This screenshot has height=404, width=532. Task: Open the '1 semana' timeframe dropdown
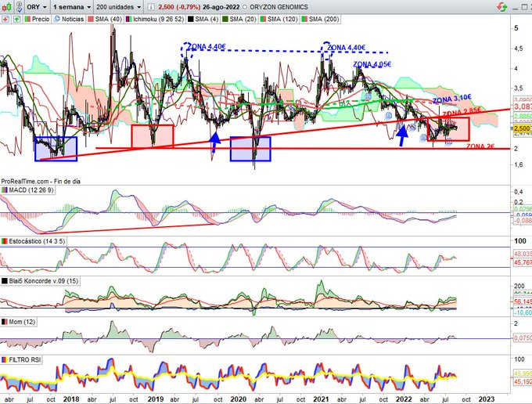click(x=72, y=7)
